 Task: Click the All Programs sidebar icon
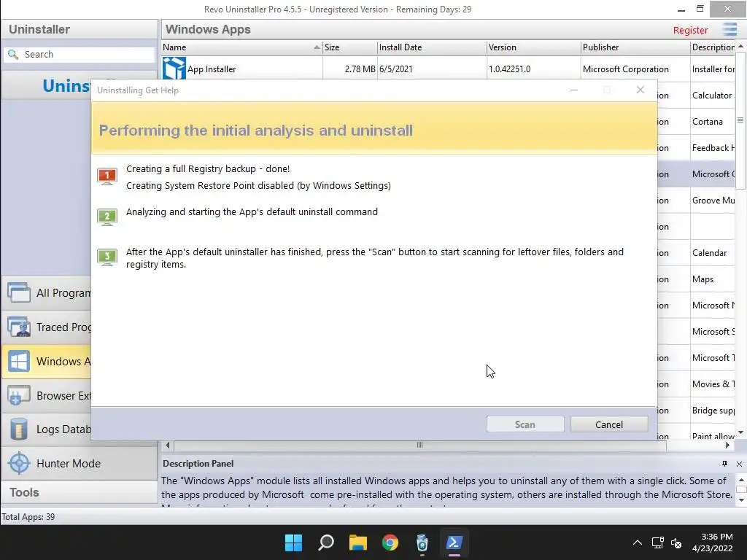(x=19, y=292)
